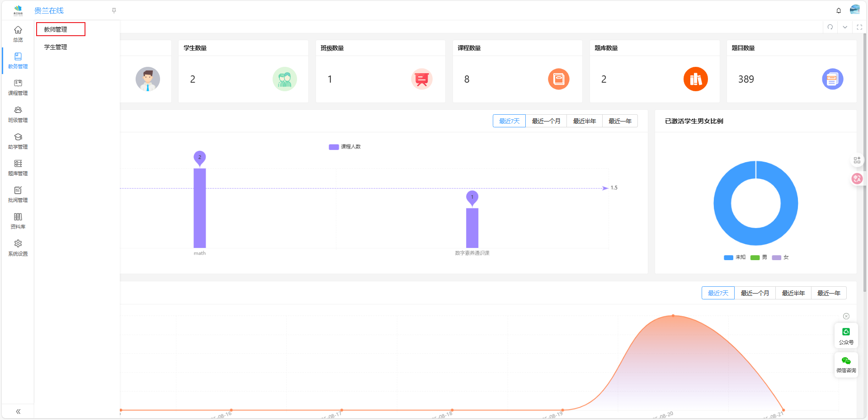Select 教师管理 submenu item
This screenshot has height=420, width=868.
click(56, 29)
